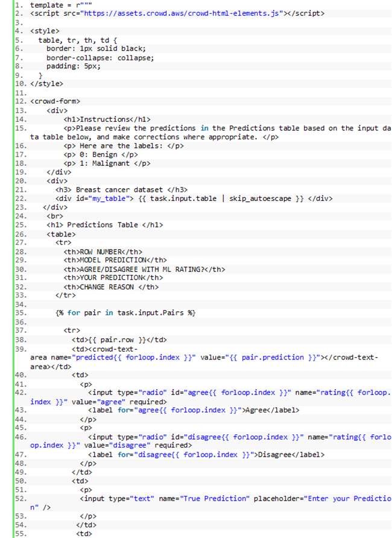Click the Disagree label line 47
Image resolution: width=392 pixels, height=538 pixels.
206,455
